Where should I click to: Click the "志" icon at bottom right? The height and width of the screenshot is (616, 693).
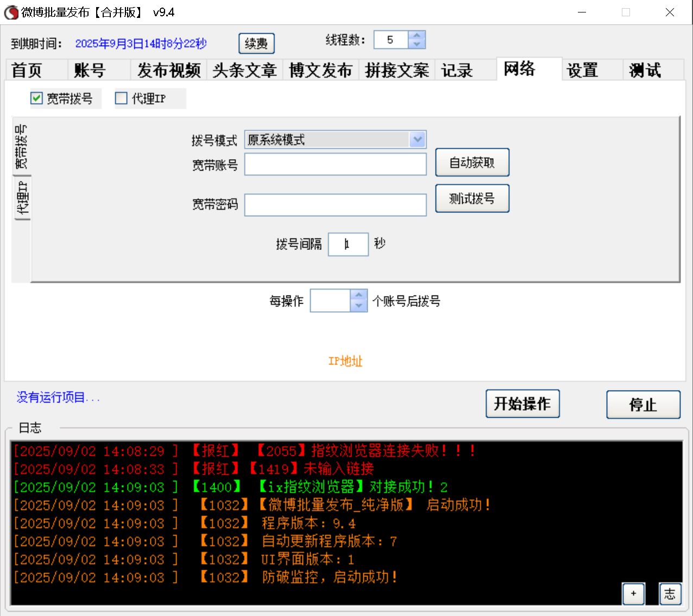pos(670,594)
